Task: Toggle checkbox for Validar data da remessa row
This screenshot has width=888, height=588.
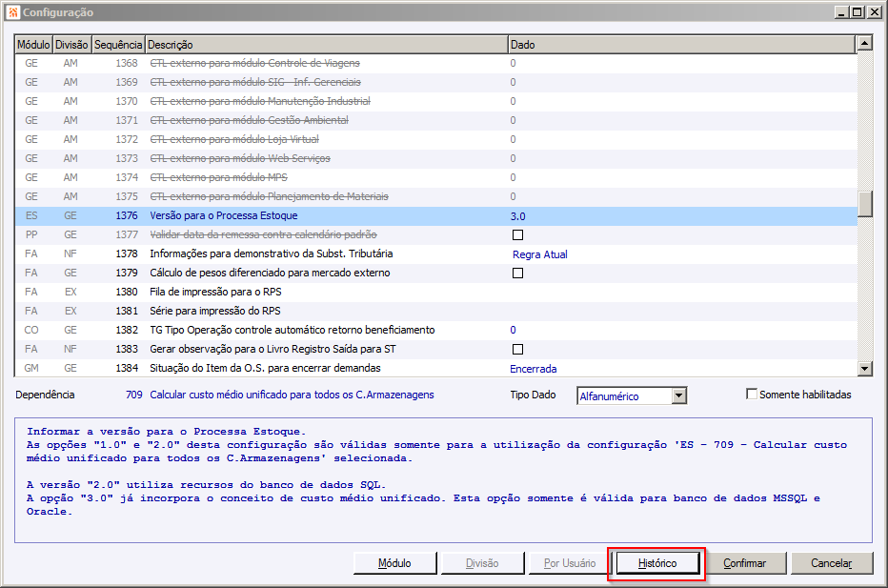Action: tap(517, 235)
